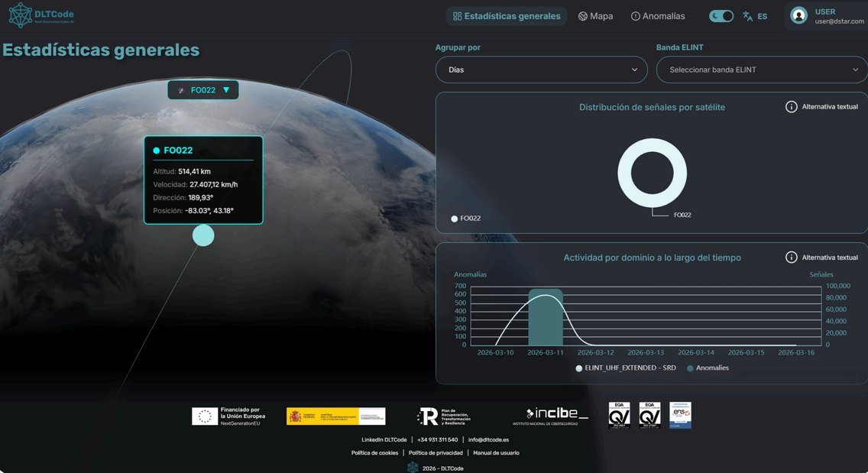Open the LinkedIn DLTCode link

click(384, 440)
